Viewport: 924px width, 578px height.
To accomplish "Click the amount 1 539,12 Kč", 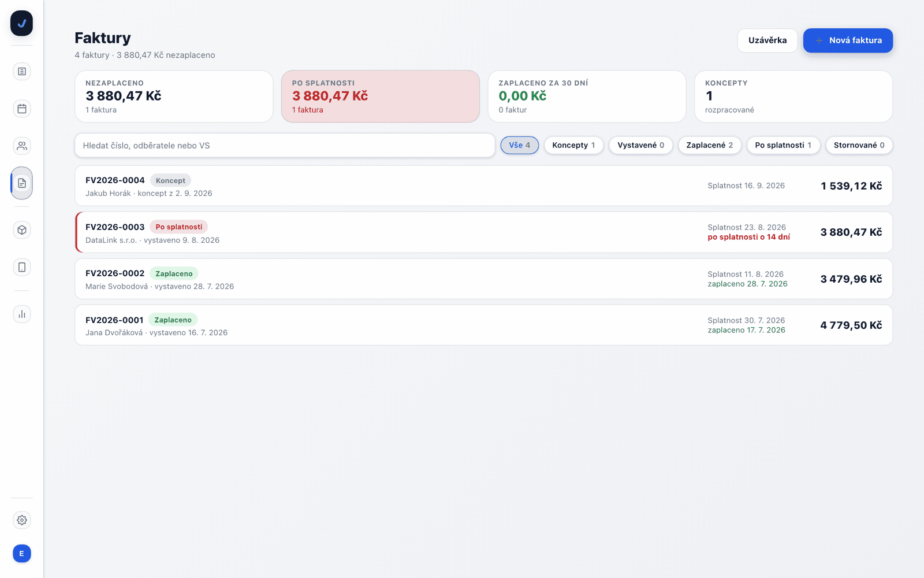I will tap(851, 186).
